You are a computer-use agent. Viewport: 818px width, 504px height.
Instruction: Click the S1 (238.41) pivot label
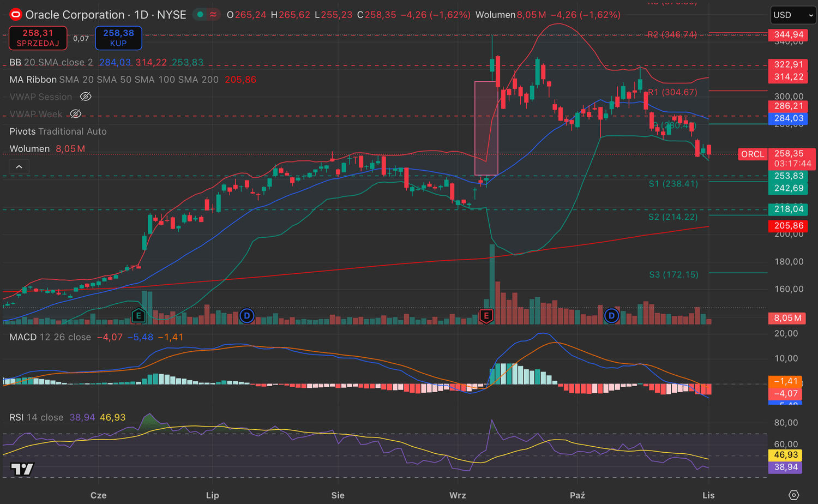pos(673,184)
